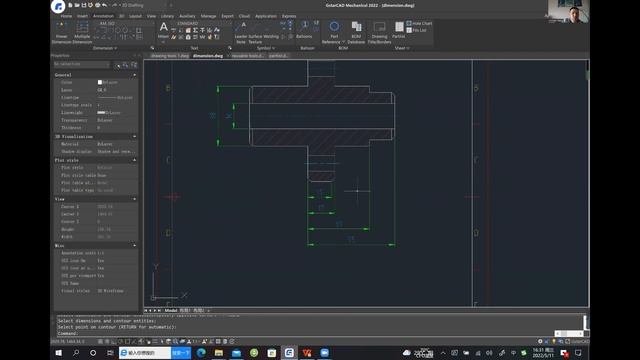
Task: Expand the Sheet ribbon panel
Action: click(402, 48)
